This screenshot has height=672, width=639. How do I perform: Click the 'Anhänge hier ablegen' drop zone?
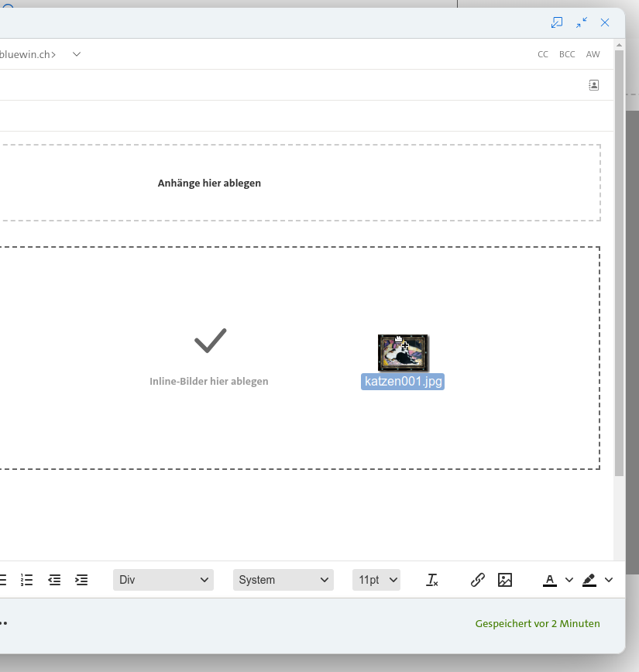(x=301, y=183)
